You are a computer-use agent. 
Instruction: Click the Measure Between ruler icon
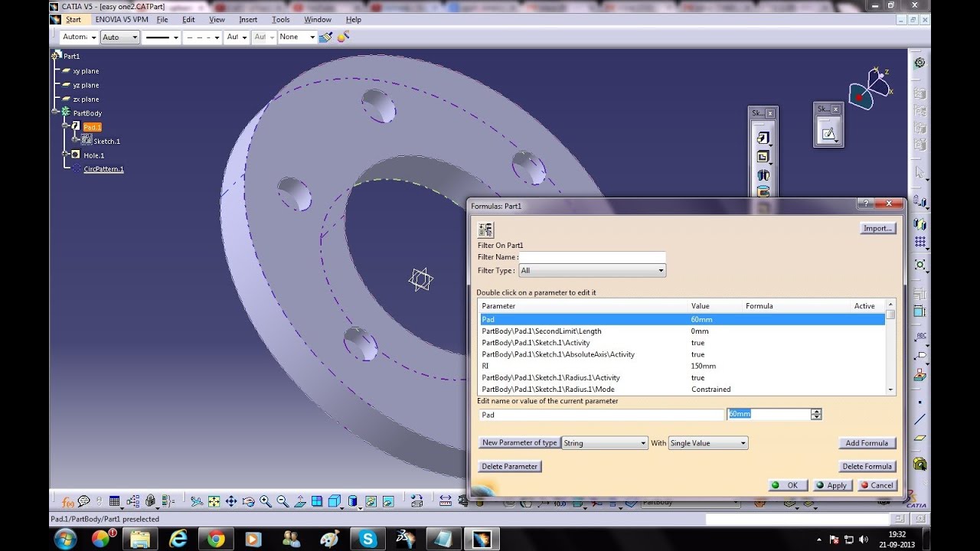click(446, 501)
